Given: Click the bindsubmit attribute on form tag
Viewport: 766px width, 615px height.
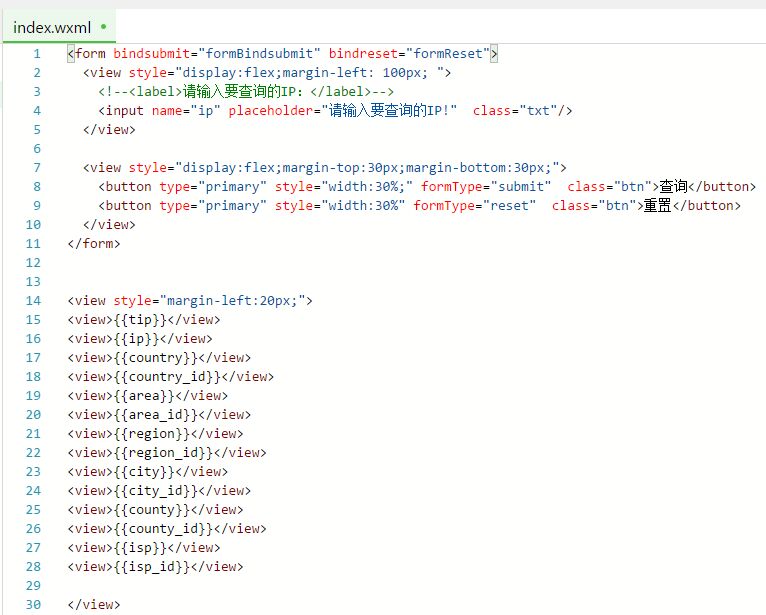Looking at the screenshot, I should click(151, 53).
